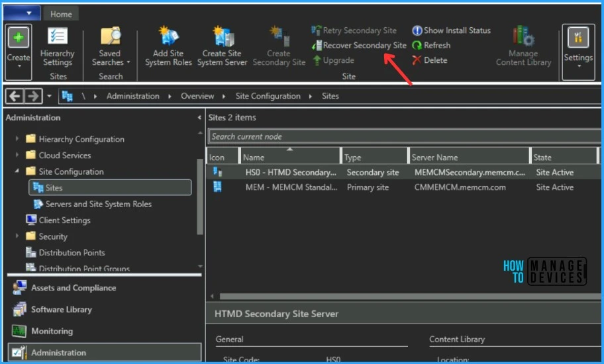
Task: Open the Administration workspace
Action: tap(104, 353)
